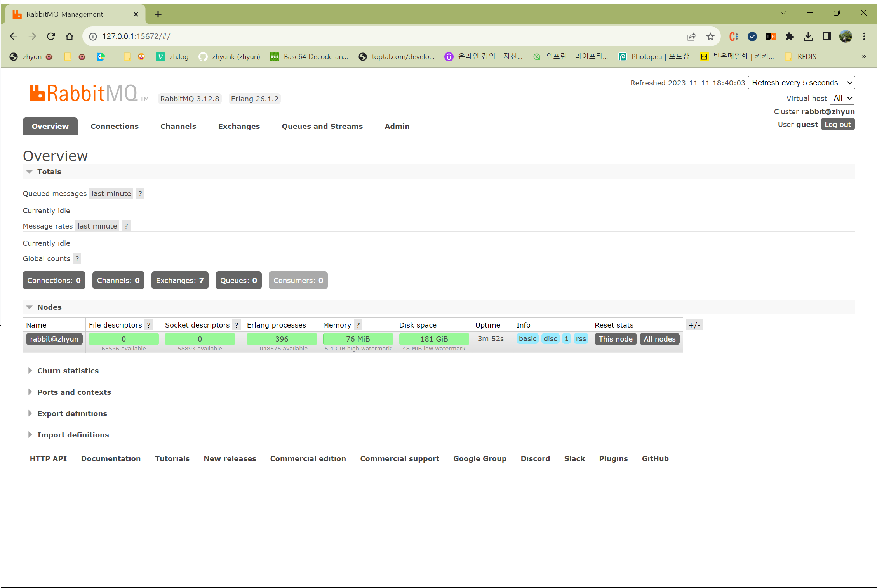Reset stats for All nodes

(x=659, y=339)
